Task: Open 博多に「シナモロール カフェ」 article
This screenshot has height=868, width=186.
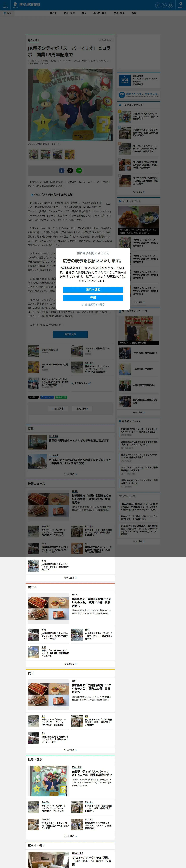Action: point(49,652)
